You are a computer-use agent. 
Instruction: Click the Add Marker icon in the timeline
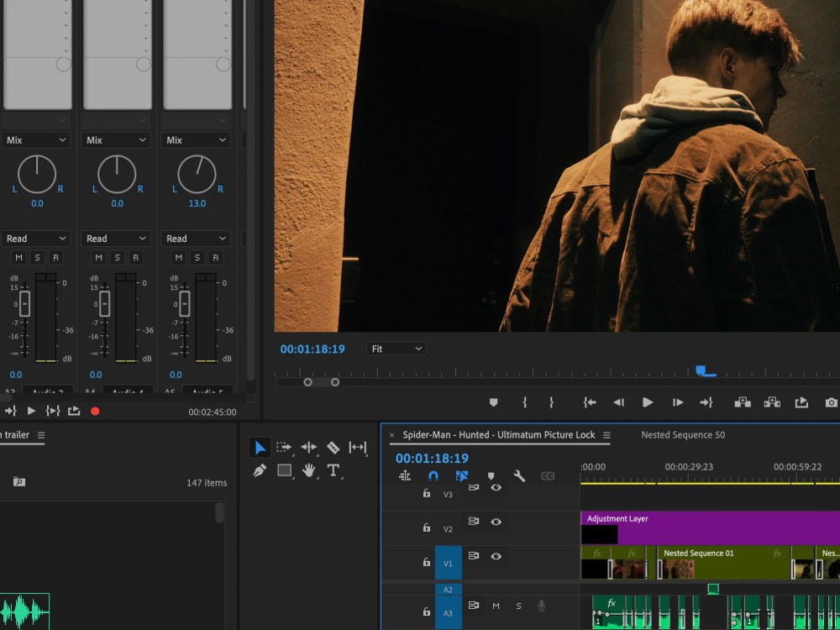[491, 475]
